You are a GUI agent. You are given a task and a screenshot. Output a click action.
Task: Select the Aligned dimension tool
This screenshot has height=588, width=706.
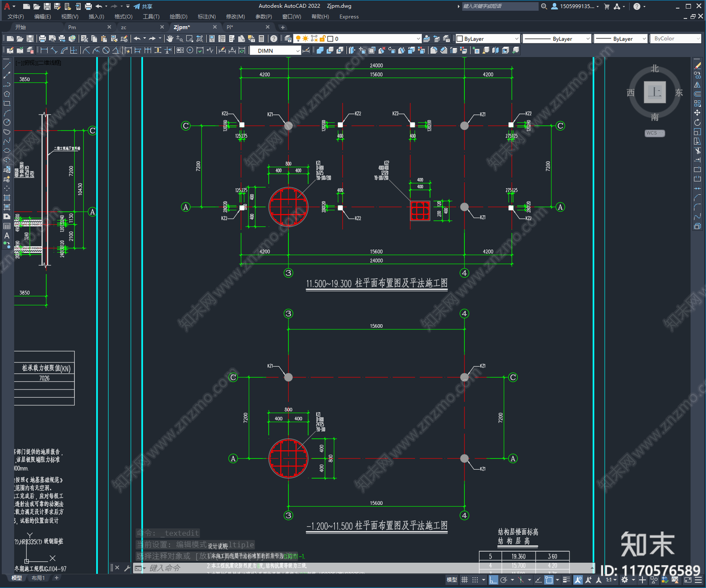(x=54, y=50)
